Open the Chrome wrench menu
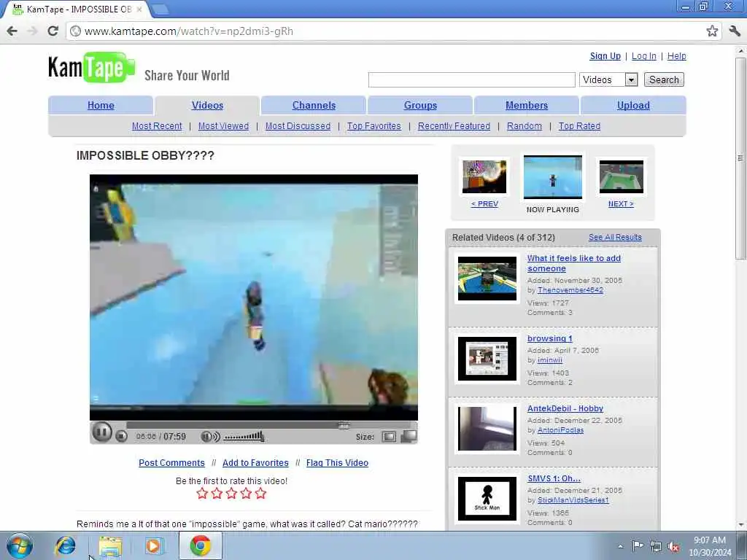The image size is (747, 560). tap(735, 31)
